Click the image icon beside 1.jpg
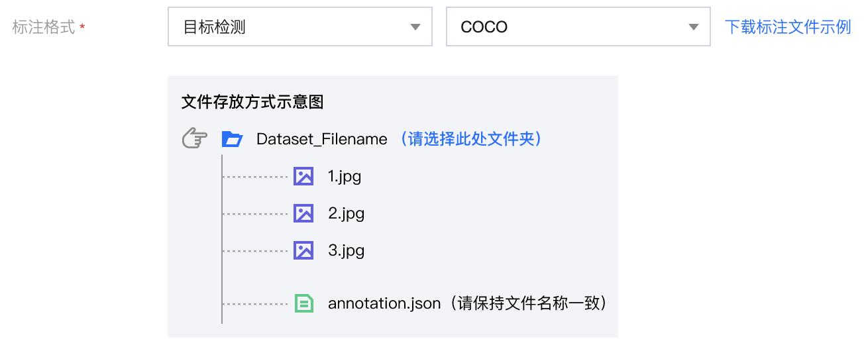Viewport: 868px width, 347px height. (x=303, y=176)
